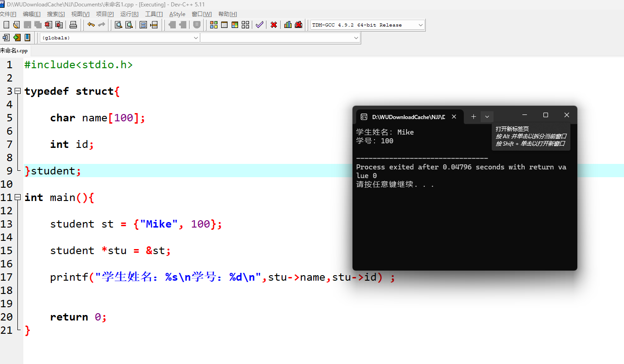This screenshot has height=364, width=624.
Task: Click the "Mike" string literal in line 13
Action: point(159,224)
